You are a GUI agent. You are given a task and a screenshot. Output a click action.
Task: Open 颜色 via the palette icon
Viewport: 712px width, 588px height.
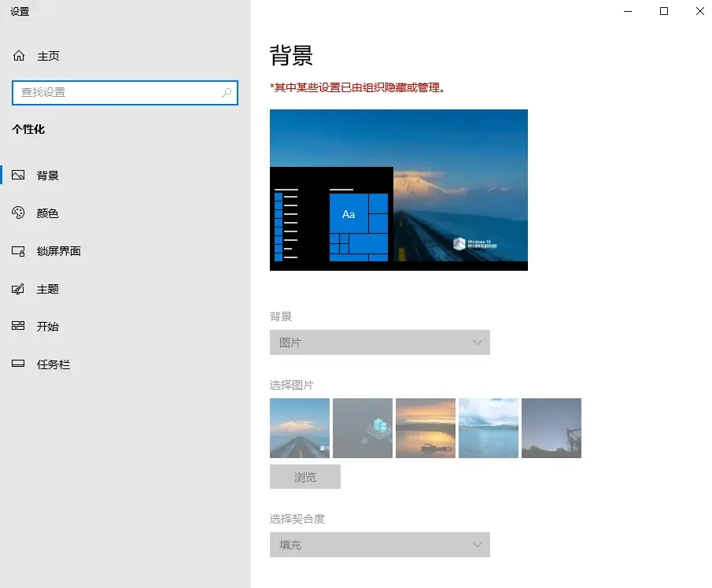pyautogui.click(x=19, y=213)
